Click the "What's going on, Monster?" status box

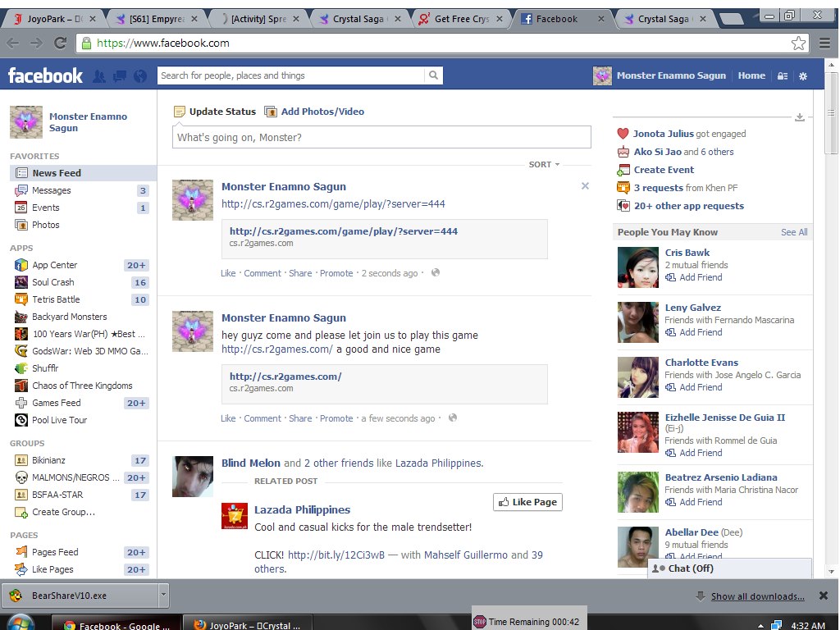381,137
